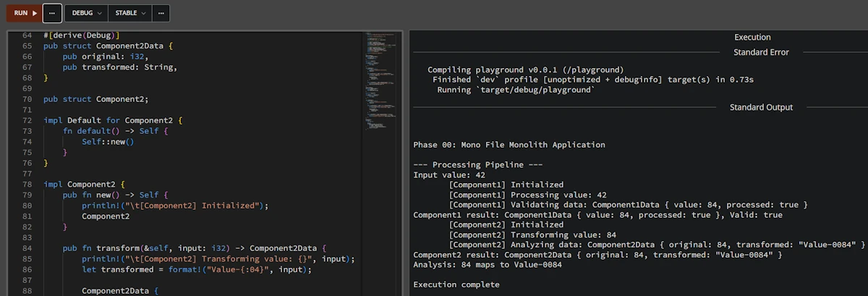
Task: Click the 'Self::new()' line
Action: tap(108, 142)
